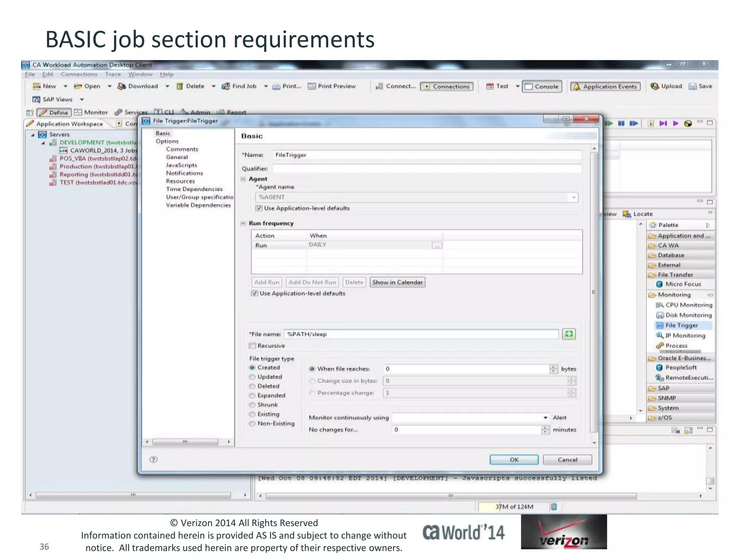Click the File name input field

[421, 334]
